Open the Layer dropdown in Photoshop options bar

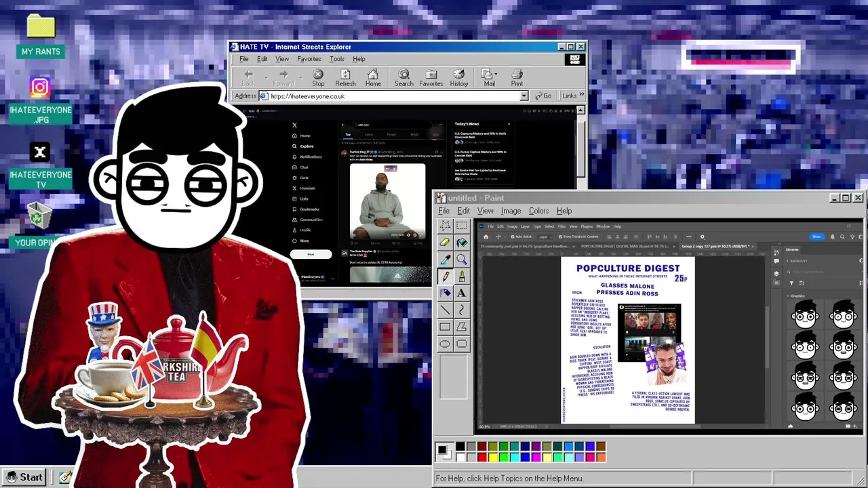click(x=546, y=237)
